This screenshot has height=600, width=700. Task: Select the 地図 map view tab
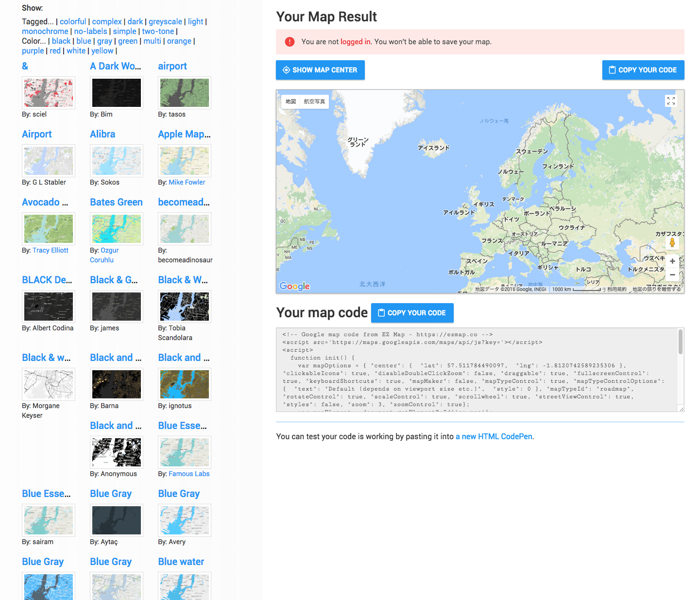pyautogui.click(x=290, y=101)
